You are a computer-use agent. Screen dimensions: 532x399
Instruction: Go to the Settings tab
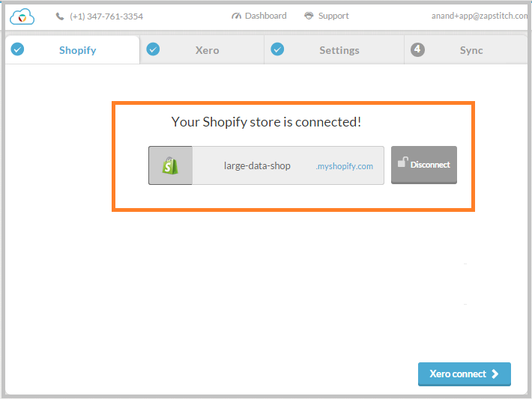[334, 50]
